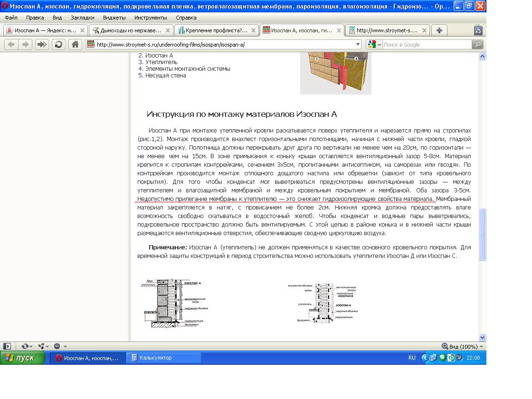Click the wall section image with numbered layers
The image size is (532, 399).
click(335, 73)
